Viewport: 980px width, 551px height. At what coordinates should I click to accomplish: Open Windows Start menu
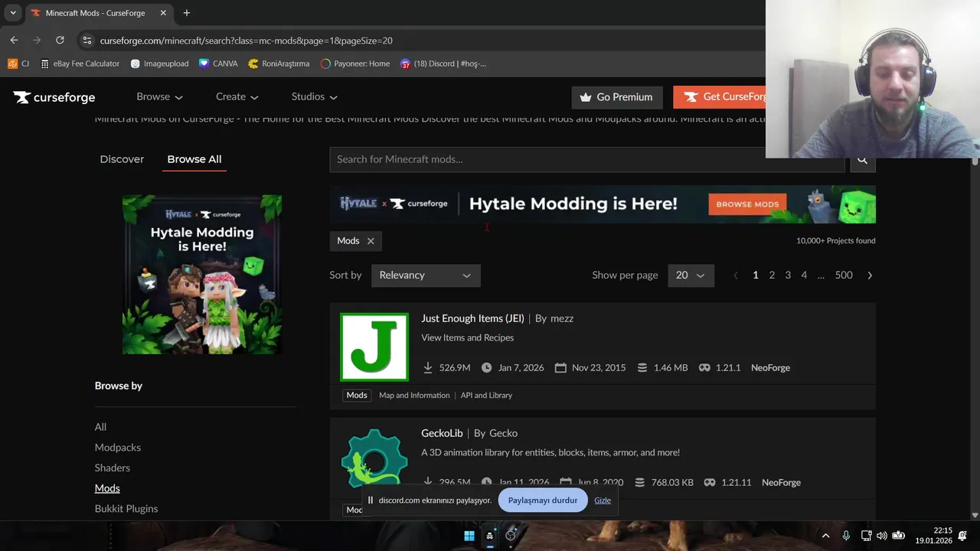point(469,536)
